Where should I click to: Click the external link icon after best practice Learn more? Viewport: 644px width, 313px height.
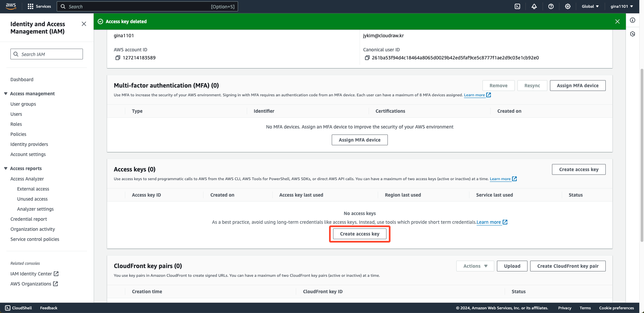(x=505, y=222)
